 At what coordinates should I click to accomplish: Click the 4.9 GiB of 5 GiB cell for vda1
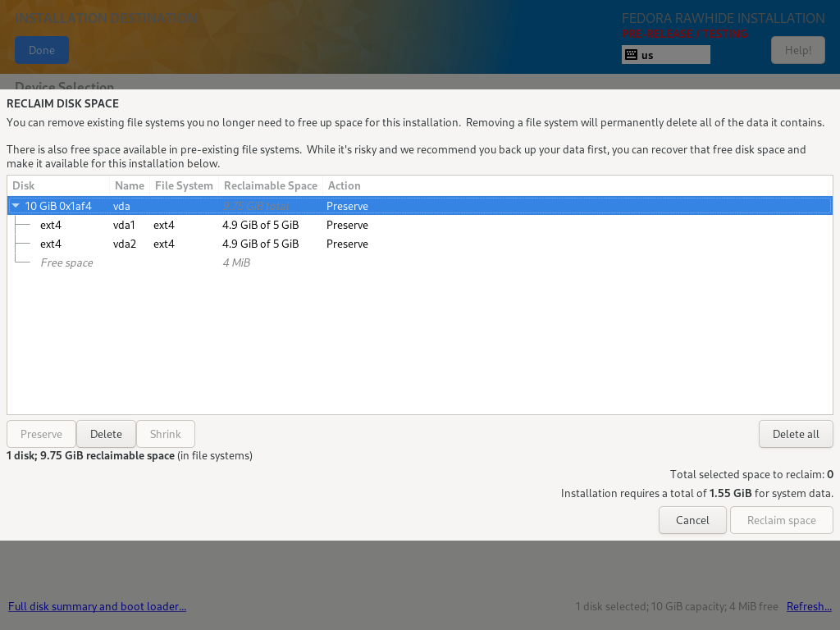tap(260, 225)
